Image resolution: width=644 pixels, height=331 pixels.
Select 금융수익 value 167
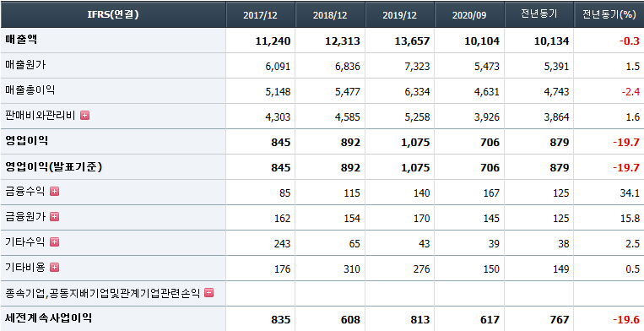(x=491, y=193)
